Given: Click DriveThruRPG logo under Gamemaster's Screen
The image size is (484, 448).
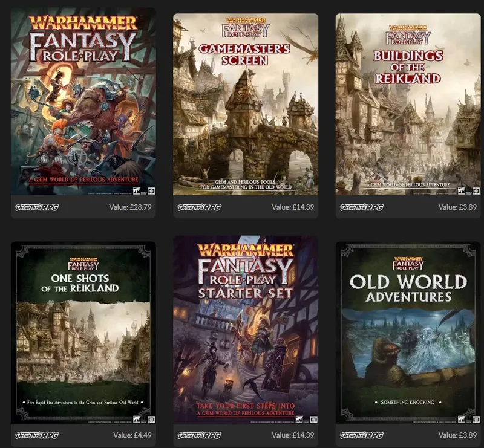Looking at the screenshot, I should 200,207.
